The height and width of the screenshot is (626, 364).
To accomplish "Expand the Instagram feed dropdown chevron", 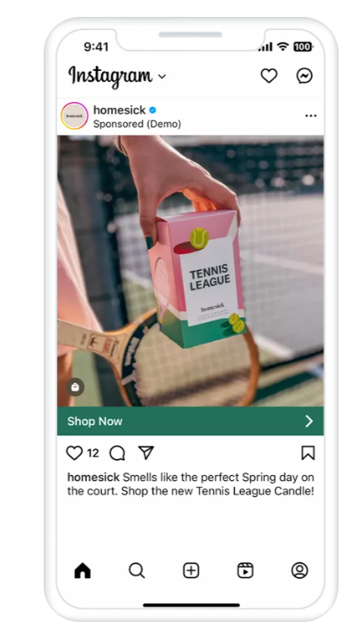I will pyautogui.click(x=162, y=76).
